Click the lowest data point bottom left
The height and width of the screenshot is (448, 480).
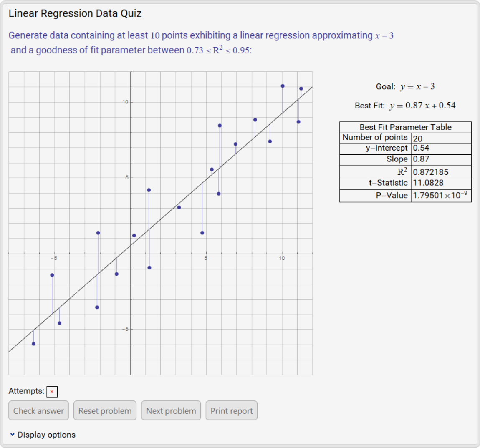tap(33, 343)
